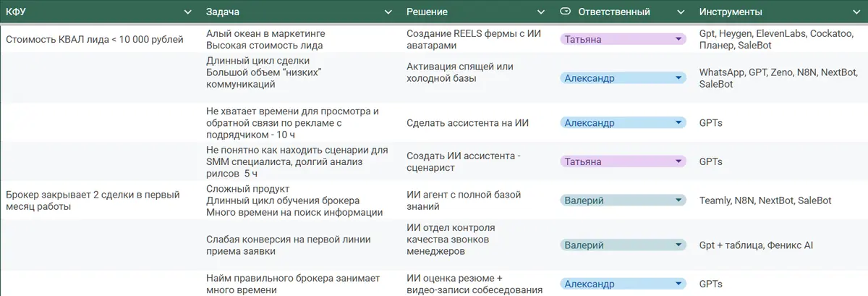The image size is (868, 296).
Task: Select cell "Создание REELS фермы с ИИ аватарами"
Action: tap(479, 39)
